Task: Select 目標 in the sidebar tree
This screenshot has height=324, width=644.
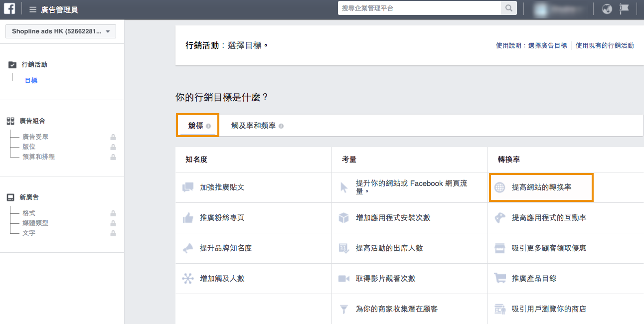Action: click(31, 80)
